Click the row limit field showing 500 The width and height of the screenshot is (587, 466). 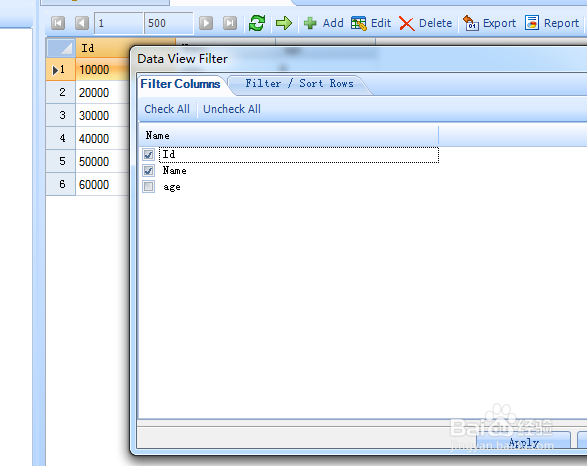point(168,23)
